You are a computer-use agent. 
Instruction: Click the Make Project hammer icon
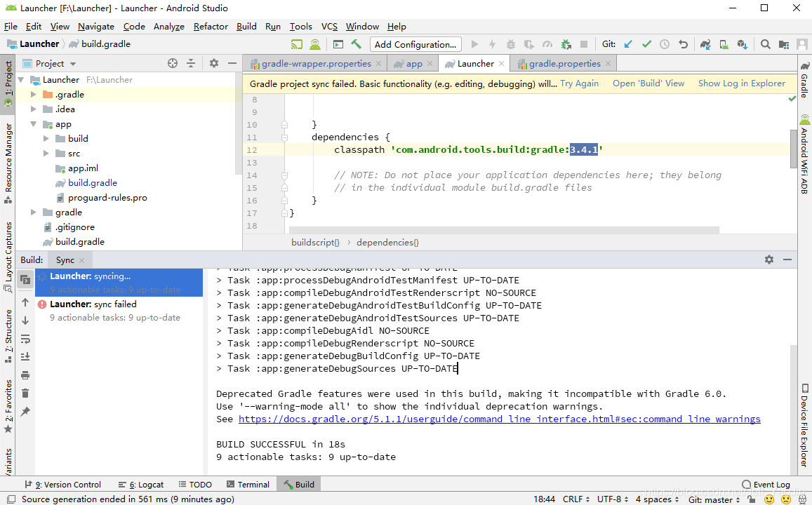357,44
